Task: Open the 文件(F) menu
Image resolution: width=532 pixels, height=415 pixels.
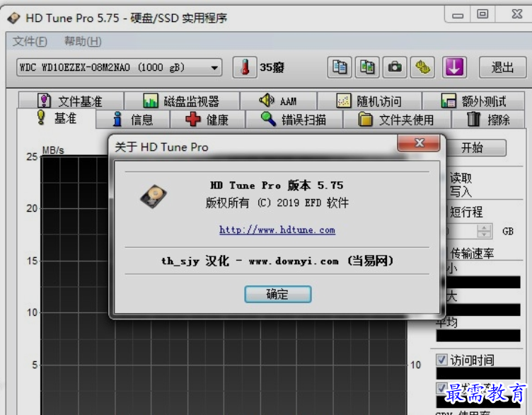Action: pos(30,42)
